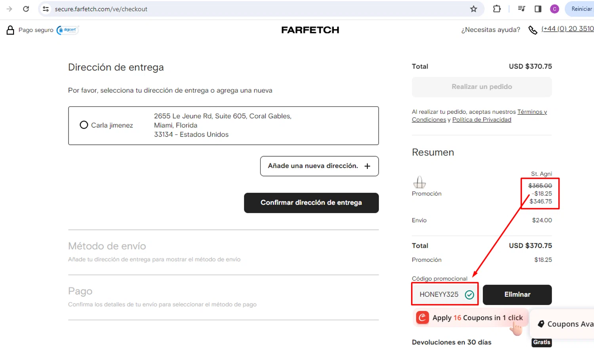Click the ¿Necesitas ayuda? text

(491, 30)
